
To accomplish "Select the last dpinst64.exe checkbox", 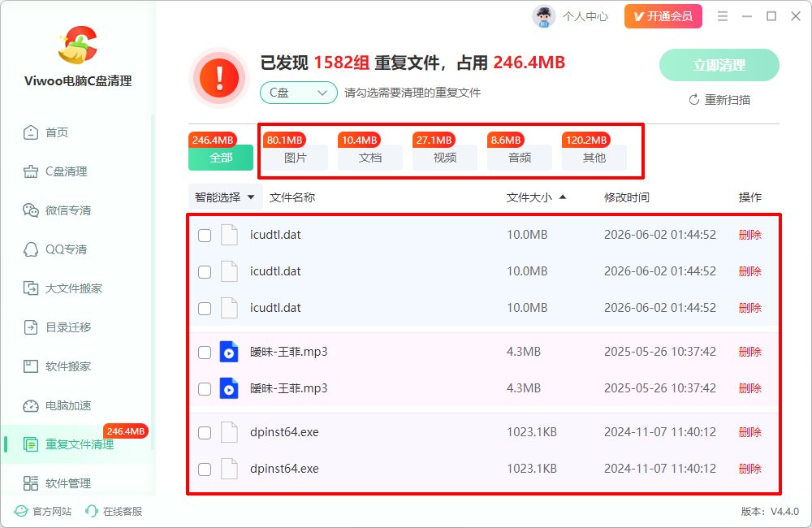I will 205,470.
